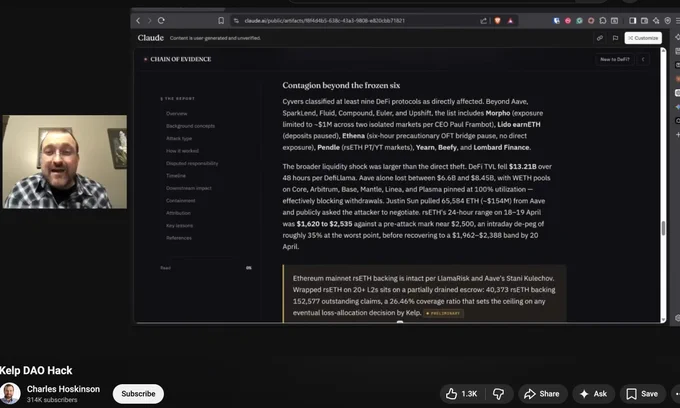
Task: Click the Ask button under the video
Action: 594,394
